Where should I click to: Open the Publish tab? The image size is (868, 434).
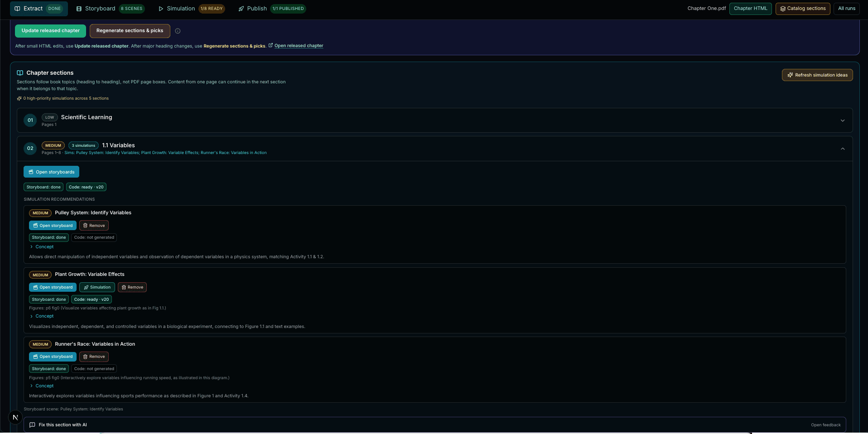(272, 9)
